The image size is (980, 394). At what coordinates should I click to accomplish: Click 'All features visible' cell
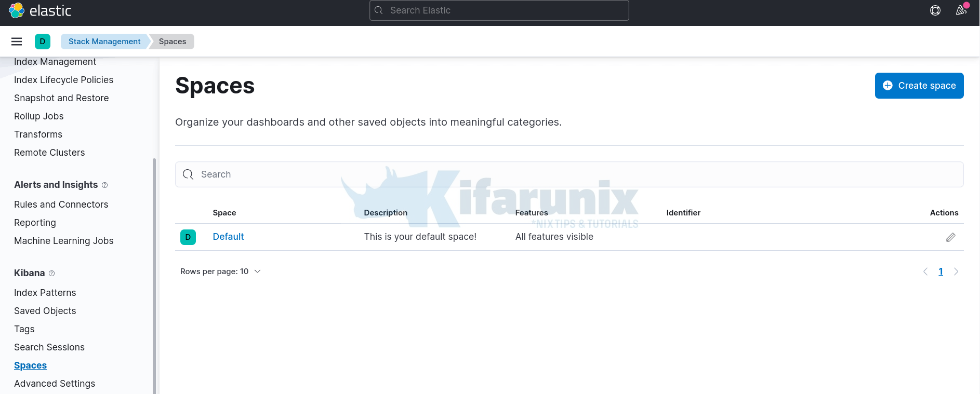[554, 237]
